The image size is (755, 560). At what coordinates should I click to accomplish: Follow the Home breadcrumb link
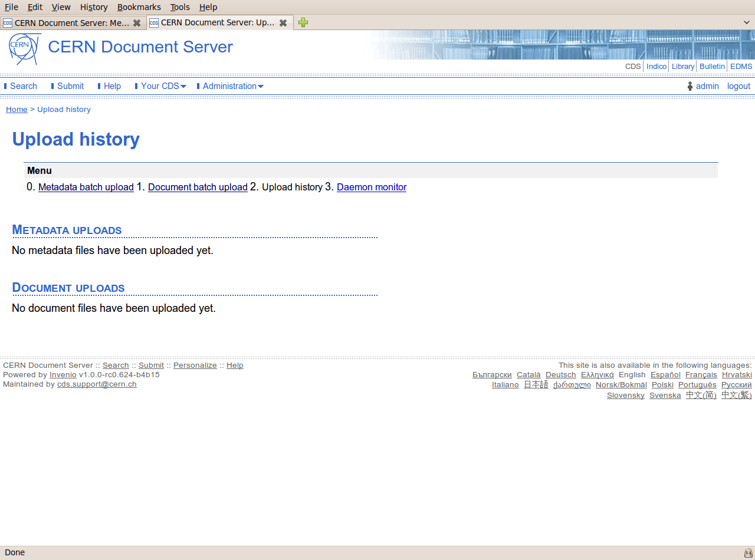pos(17,110)
